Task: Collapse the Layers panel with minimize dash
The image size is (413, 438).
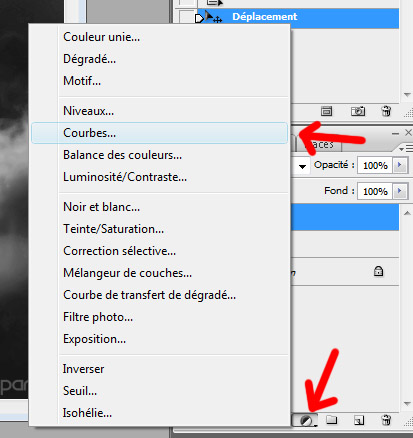Action: pyautogui.click(x=395, y=133)
